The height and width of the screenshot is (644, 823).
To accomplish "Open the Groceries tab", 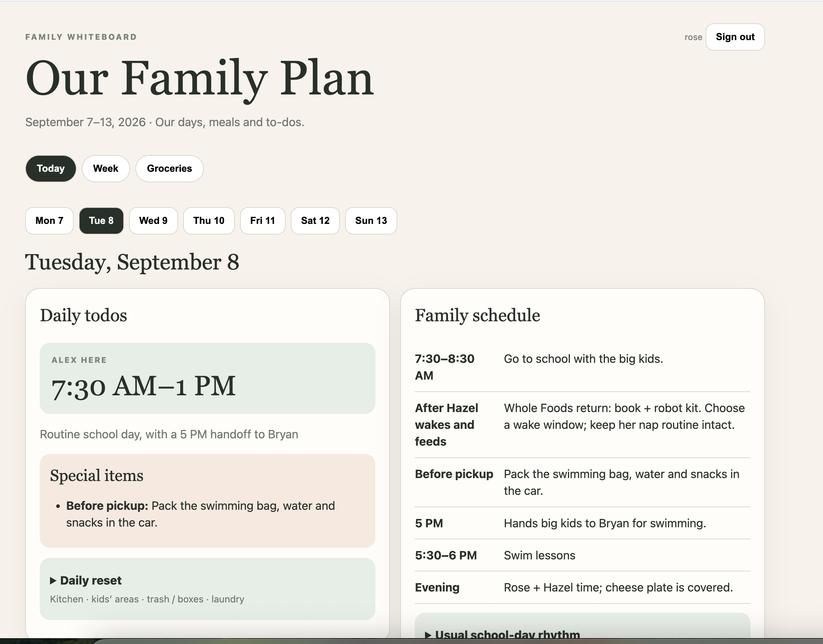I will point(169,168).
